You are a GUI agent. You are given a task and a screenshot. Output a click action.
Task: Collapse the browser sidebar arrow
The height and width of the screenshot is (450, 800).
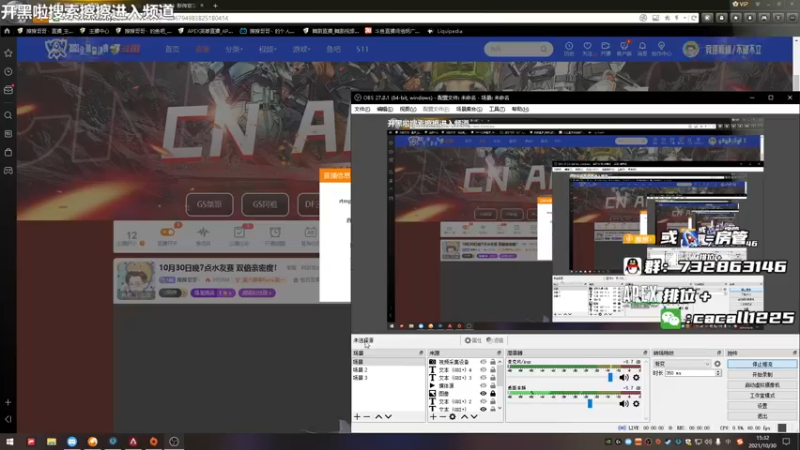tap(8, 419)
